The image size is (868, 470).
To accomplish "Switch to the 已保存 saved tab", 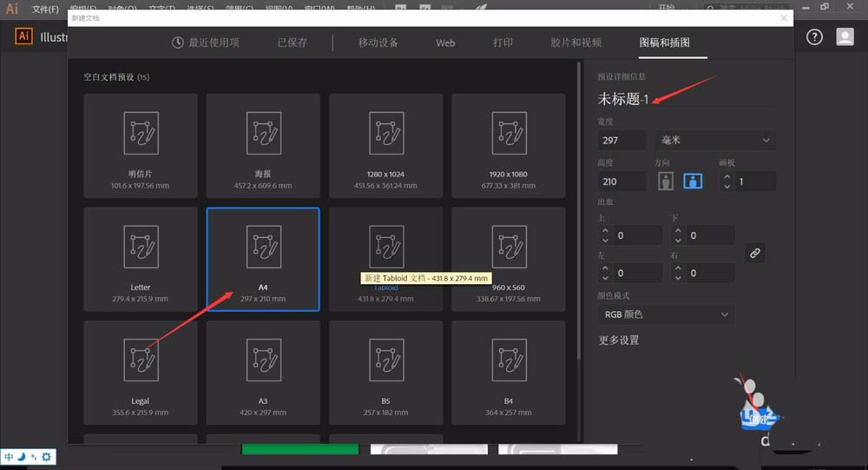I will point(293,43).
